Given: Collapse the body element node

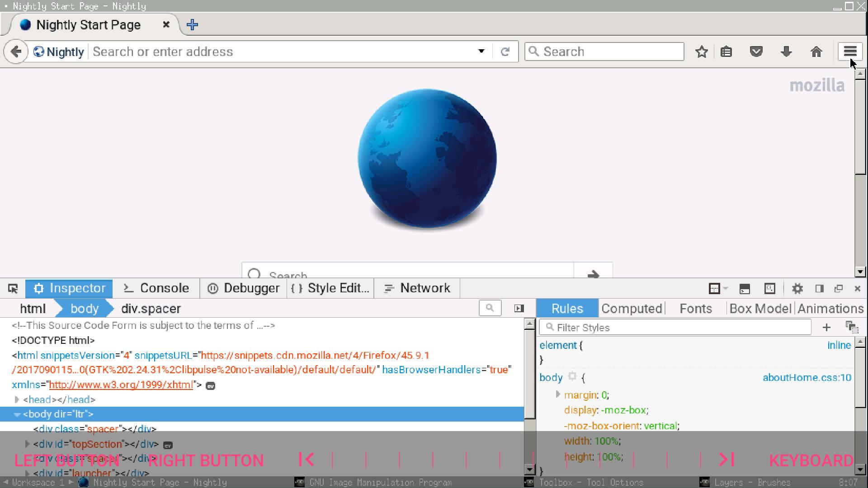Looking at the screenshot, I should (x=17, y=414).
